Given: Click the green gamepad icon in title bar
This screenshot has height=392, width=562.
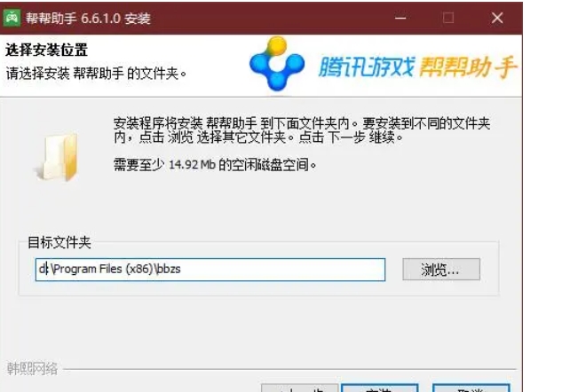Looking at the screenshot, I should (x=12, y=18).
